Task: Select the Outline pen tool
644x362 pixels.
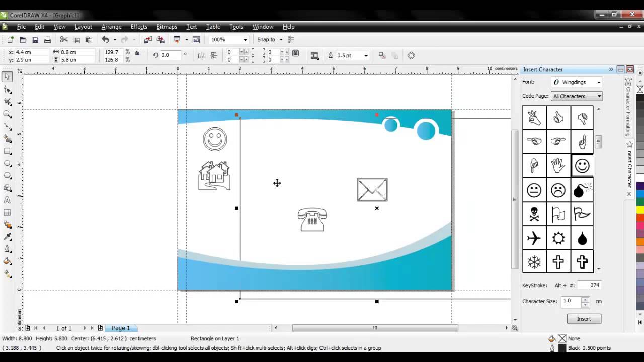Action: point(7,249)
